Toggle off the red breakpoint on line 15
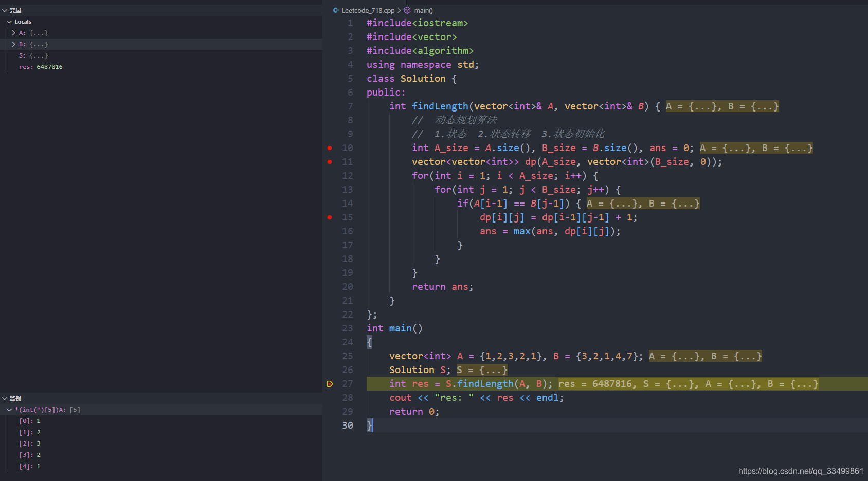This screenshot has width=868, height=481. point(330,217)
